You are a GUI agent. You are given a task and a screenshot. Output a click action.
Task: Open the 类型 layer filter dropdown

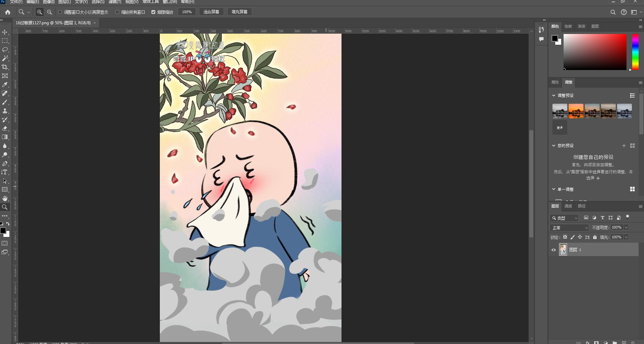(564, 218)
